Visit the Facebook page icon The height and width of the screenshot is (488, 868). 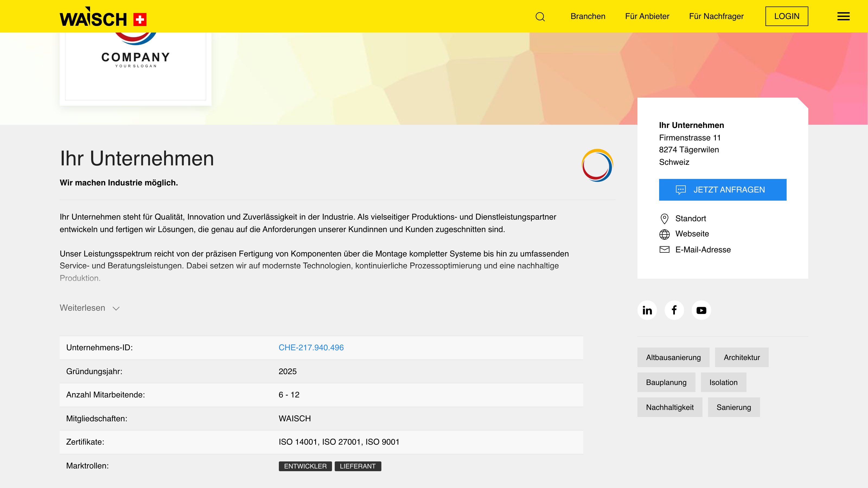674,310
